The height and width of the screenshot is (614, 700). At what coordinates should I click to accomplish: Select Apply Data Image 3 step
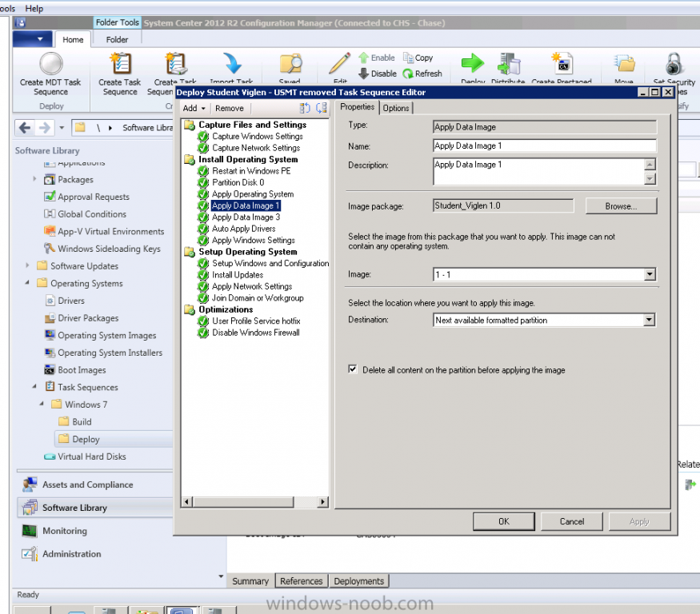pyautogui.click(x=246, y=217)
